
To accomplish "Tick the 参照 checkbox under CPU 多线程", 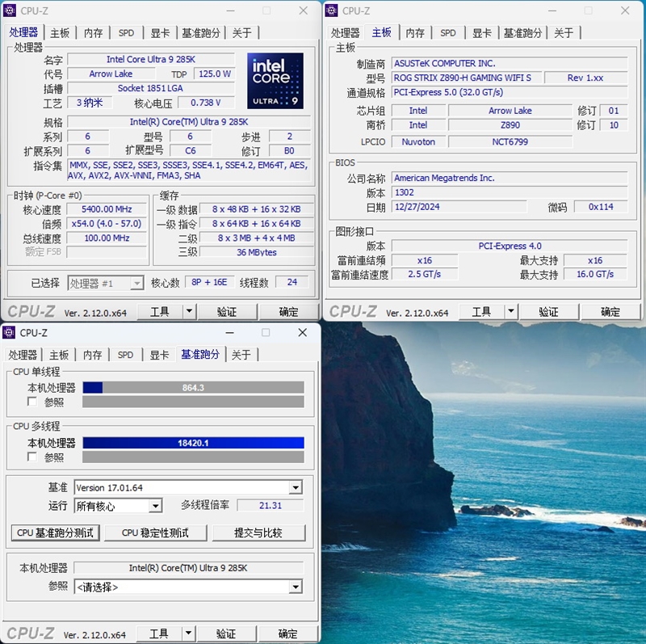I will tap(31, 457).
